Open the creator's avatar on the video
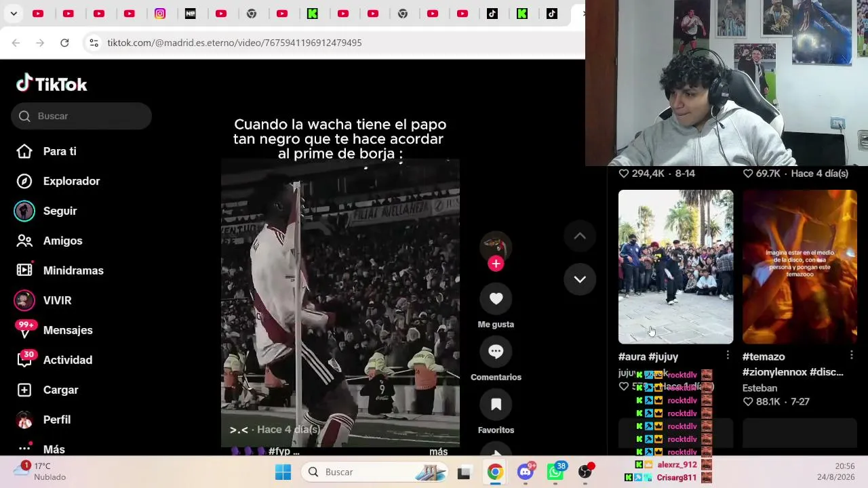 point(496,245)
